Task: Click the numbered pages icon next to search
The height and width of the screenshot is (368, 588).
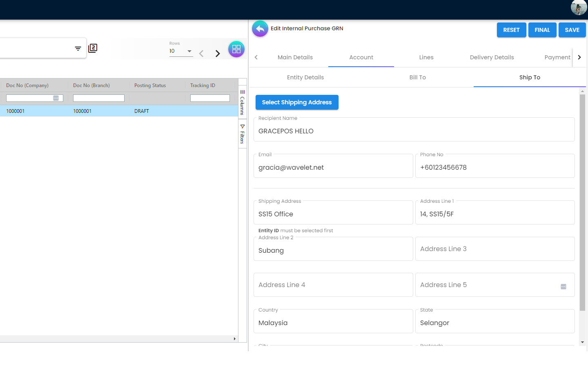Action: coord(93,48)
